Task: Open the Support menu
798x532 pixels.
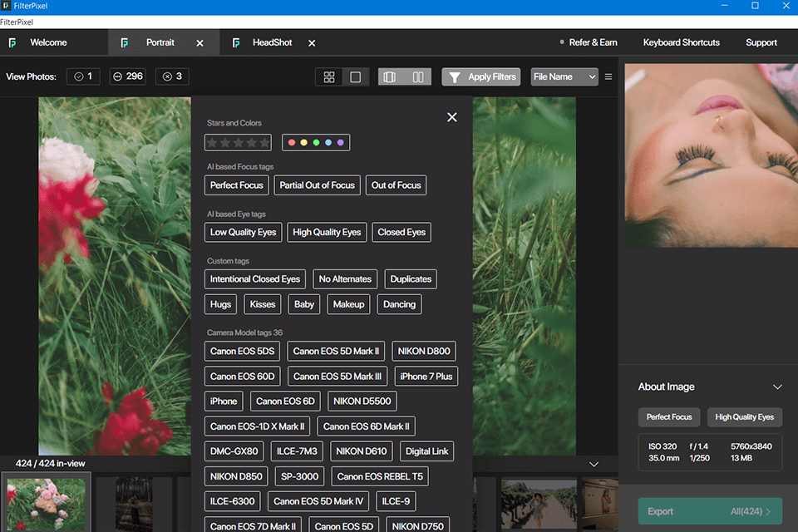Action: pos(761,42)
